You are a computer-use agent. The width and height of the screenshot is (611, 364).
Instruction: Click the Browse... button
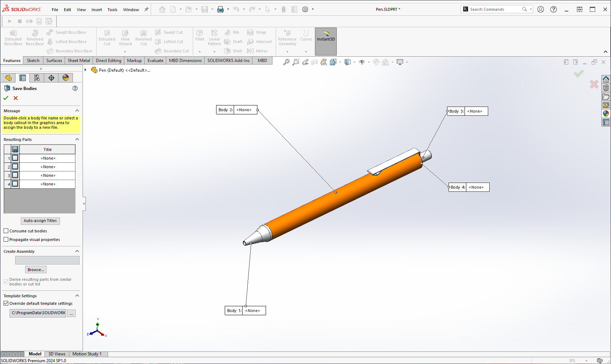pos(36,270)
